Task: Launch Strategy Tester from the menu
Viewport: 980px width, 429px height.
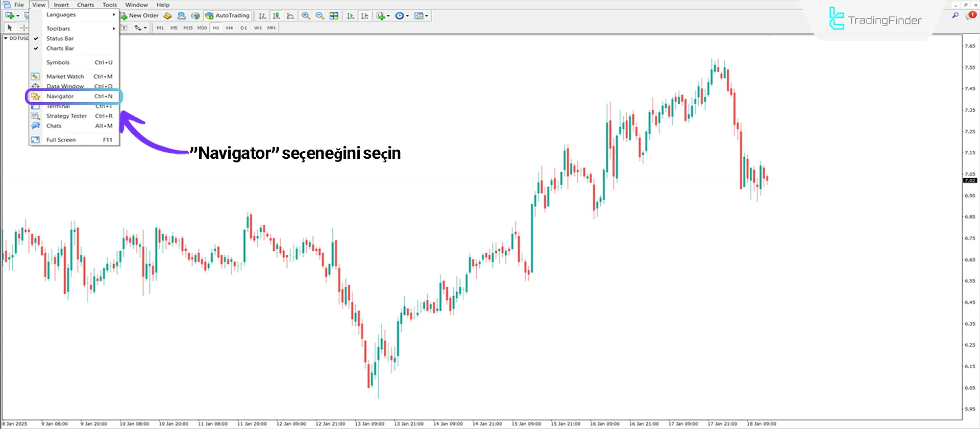Action: pyautogui.click(x=74, y=116)
